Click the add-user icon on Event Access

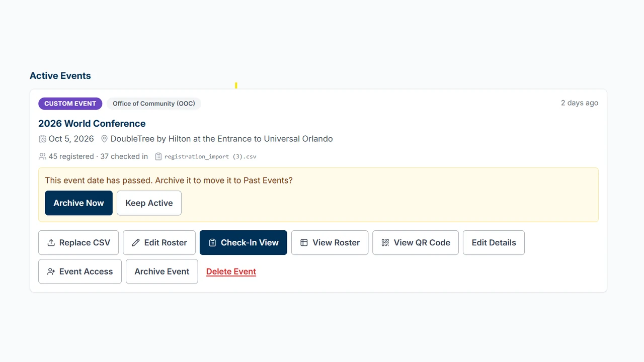51,271
